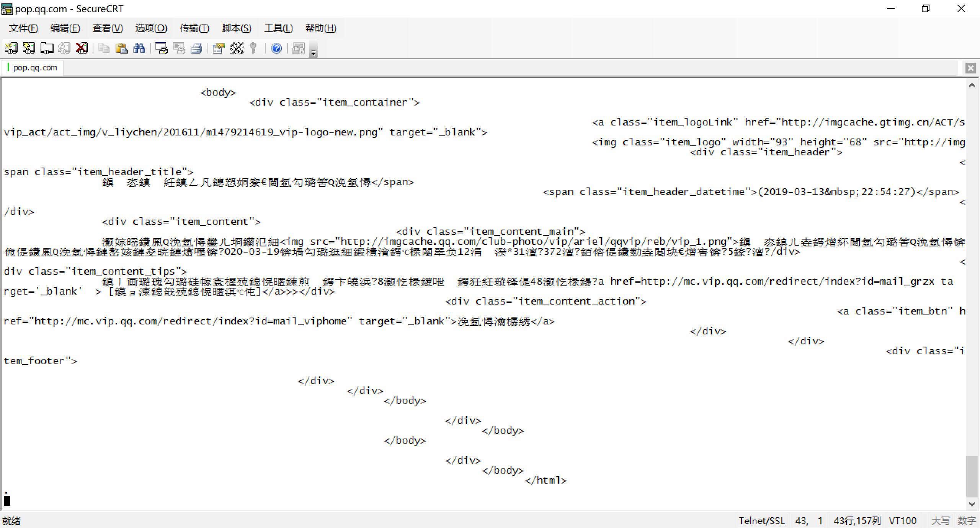The width and height of the screenshot is (980, 528).
Task: Click the blue Help question icon
Action: pyautogui.click(x=276, y=48)
